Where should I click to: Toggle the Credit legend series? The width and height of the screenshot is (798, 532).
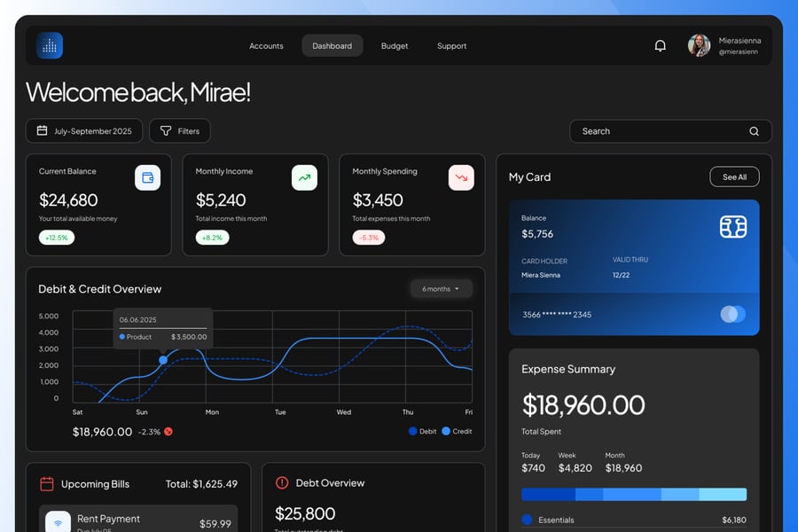tap(457, 431)
